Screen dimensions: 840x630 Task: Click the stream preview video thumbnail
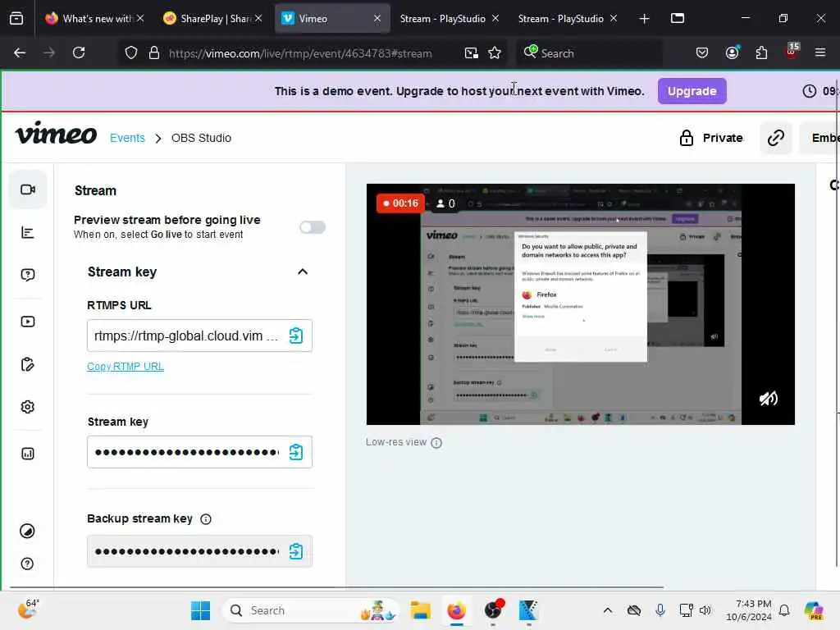tap(580, 304)
